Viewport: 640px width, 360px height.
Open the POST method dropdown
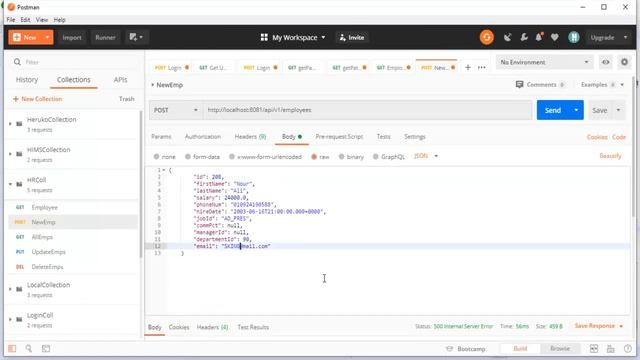(x=176, y=110)
